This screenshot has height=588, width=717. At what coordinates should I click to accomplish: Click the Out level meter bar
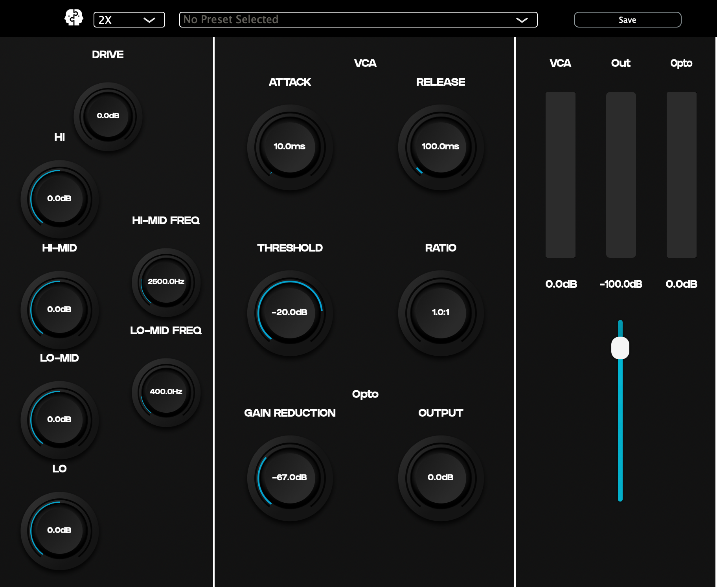tap(621, 175)
